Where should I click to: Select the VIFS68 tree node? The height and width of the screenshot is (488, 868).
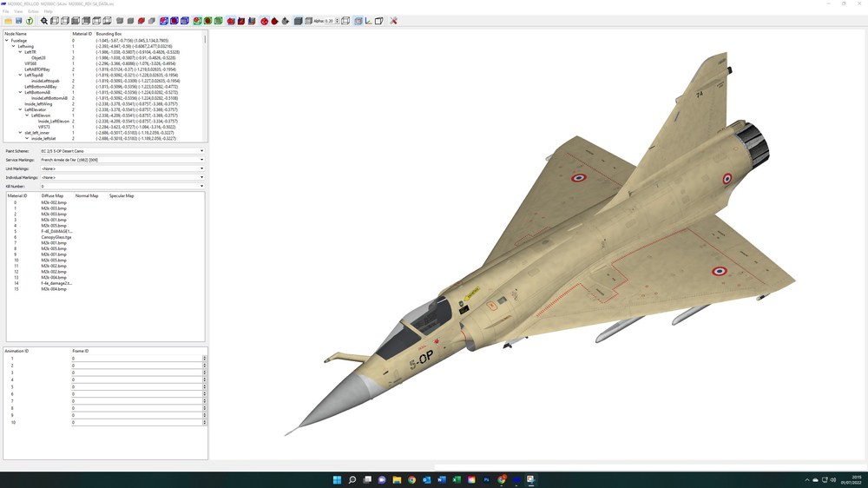pyautogui.click(x=30, y=63)
